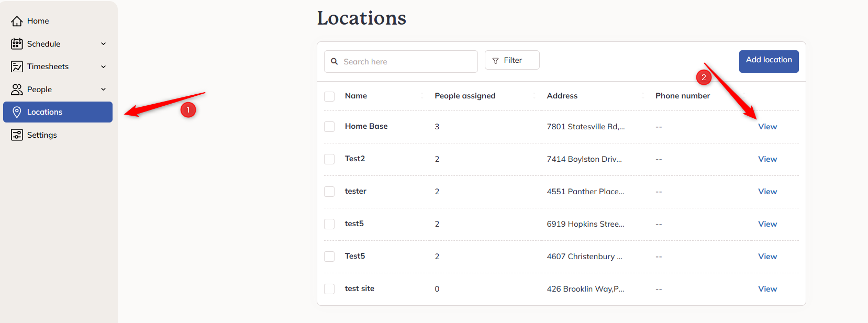
Task: Click the magnifier search icon
Action: point(335,61)
